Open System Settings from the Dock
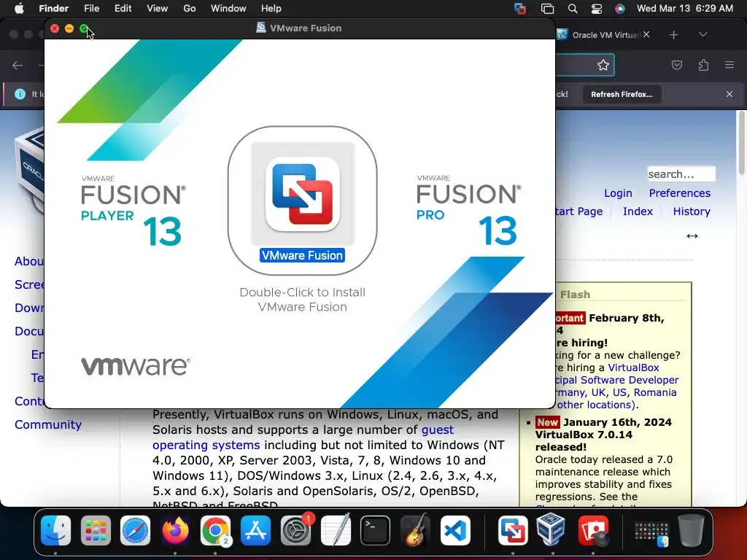Screen dimensions: 747x560 point(295,530)
